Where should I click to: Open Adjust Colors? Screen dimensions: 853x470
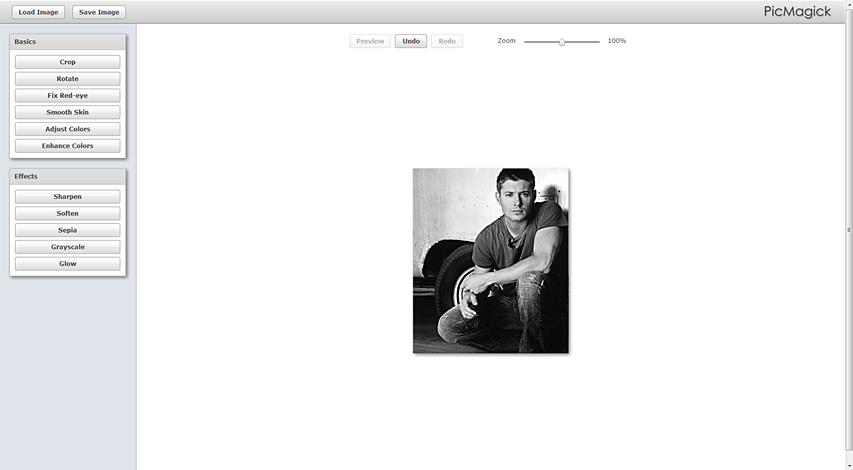pyautogui.click(x=67, y=129)
